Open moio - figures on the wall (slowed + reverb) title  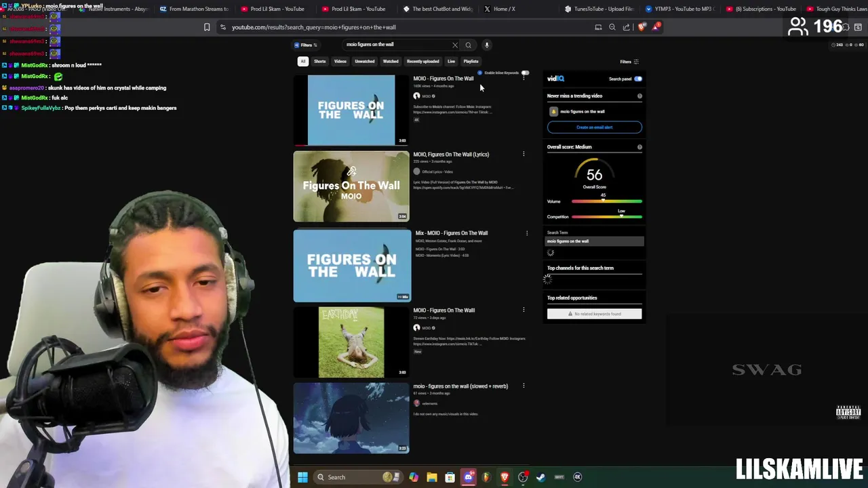460,386
